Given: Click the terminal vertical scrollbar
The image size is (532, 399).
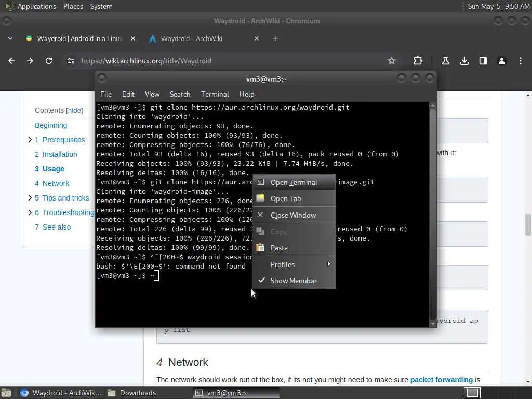Looking at the screenshot, I should click(433, 215).
